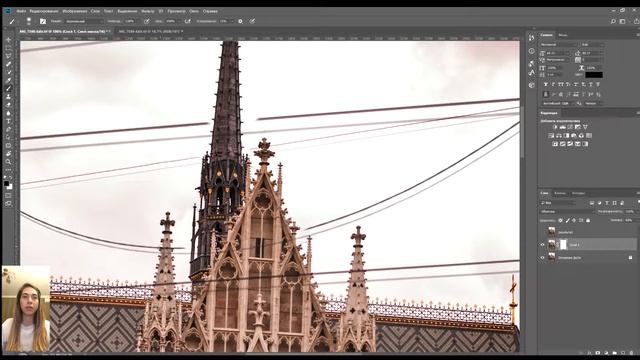Viewport: 640px width, 360px height.
Task: Change screen mode via bottom toolbar icon
Action: 8,204
